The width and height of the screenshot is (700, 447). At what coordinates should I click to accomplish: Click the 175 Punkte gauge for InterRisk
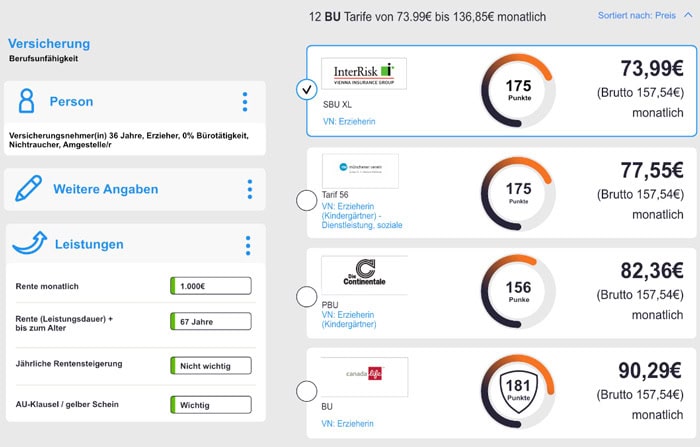[x=518, y=91]
